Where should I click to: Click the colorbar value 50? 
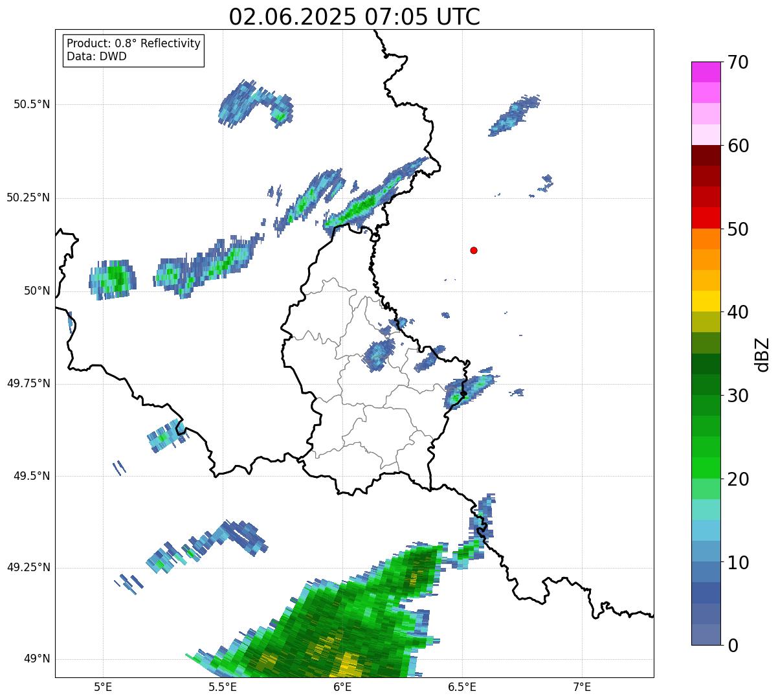pyautogui.click(x=738, y=229)
